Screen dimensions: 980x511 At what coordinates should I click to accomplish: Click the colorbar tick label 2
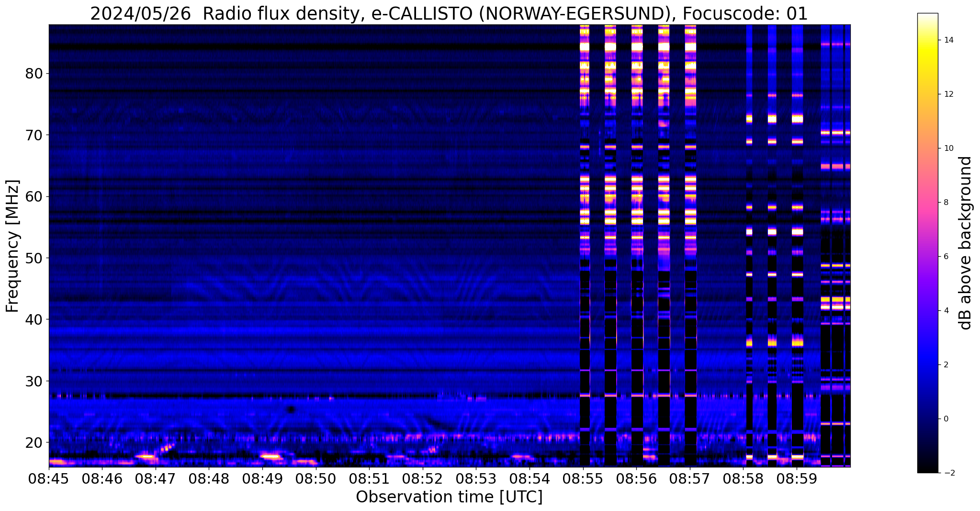point(946,365)
